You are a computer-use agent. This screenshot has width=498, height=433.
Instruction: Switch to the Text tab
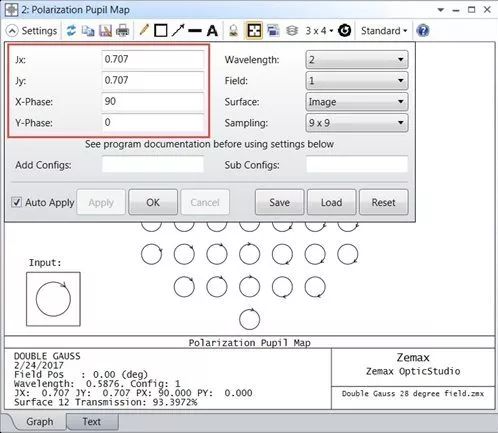(92, 422)
